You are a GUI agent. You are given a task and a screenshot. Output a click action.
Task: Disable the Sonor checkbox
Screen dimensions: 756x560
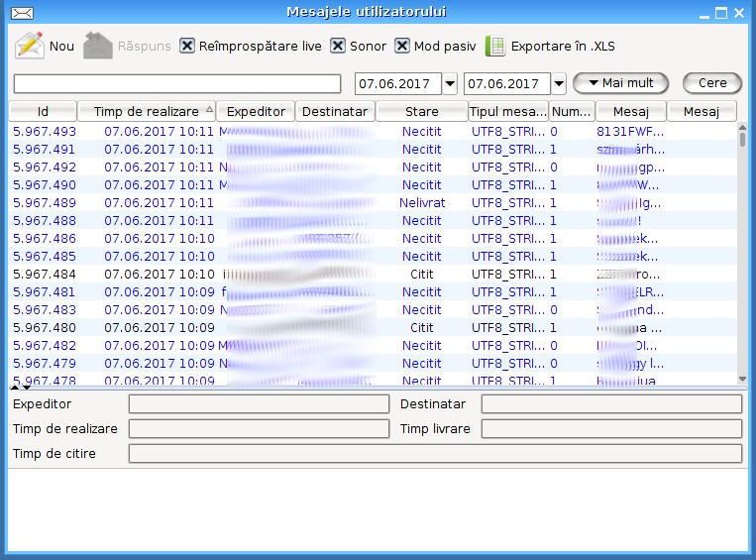(338, 46)
